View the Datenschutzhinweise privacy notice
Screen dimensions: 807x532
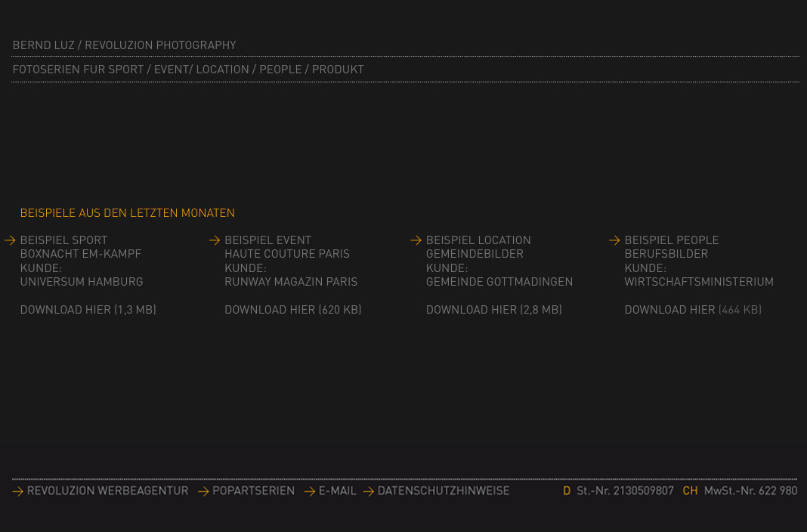click(x=444, y=491)
